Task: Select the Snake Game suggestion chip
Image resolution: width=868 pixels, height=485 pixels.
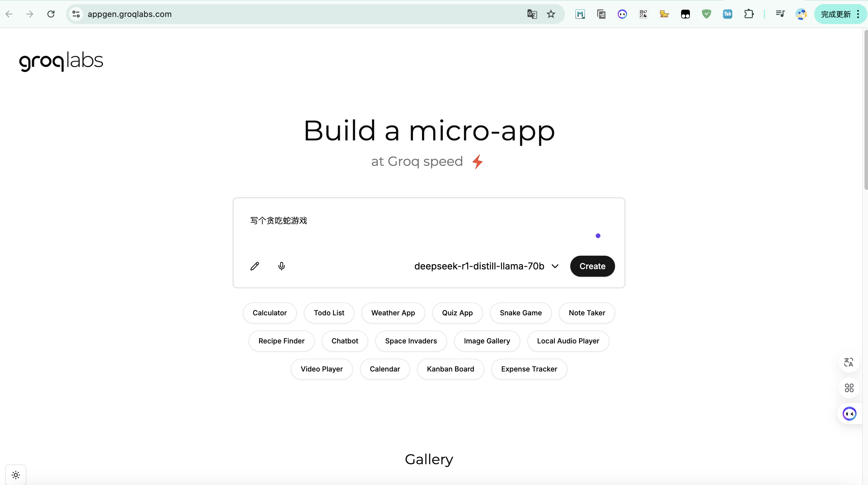Action: click(520, 313)
